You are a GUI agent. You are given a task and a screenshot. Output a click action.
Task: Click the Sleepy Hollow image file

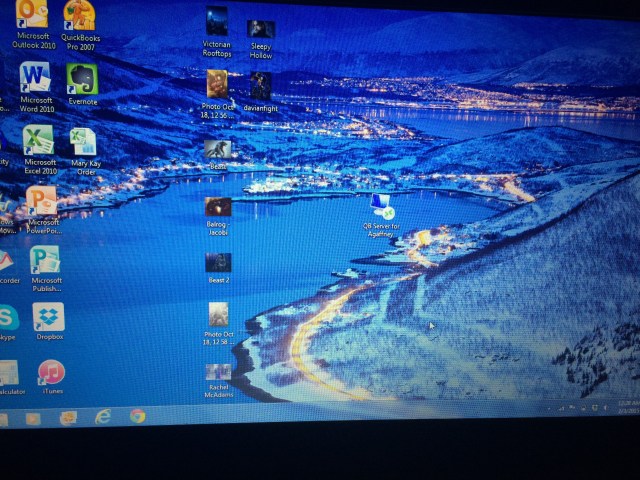(x=261, y=30)
